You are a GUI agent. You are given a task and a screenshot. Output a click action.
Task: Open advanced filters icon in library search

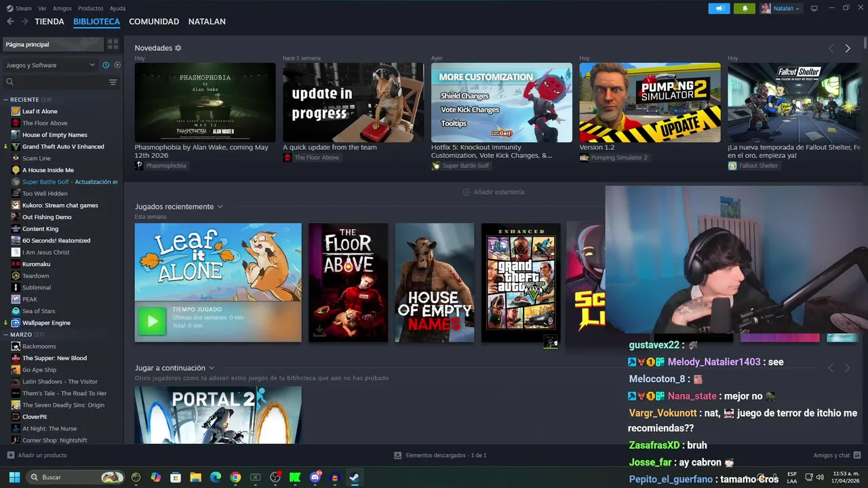(113, 82)
